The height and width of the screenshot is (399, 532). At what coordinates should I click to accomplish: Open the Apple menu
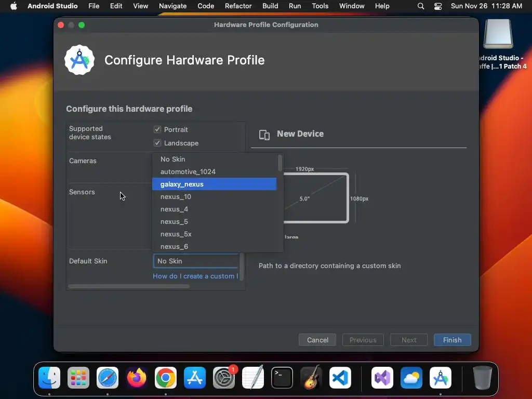tap(14, 6)
